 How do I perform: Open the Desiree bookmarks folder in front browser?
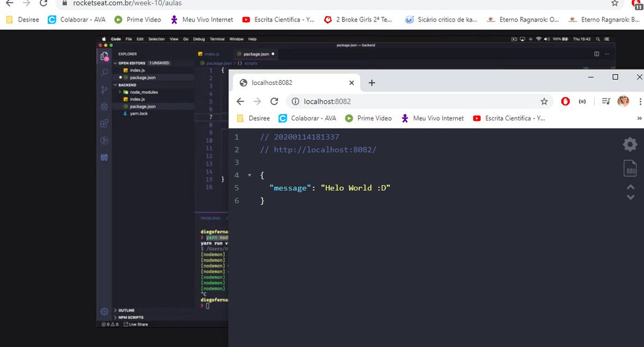pyautogui.click(x=253, y=118)
